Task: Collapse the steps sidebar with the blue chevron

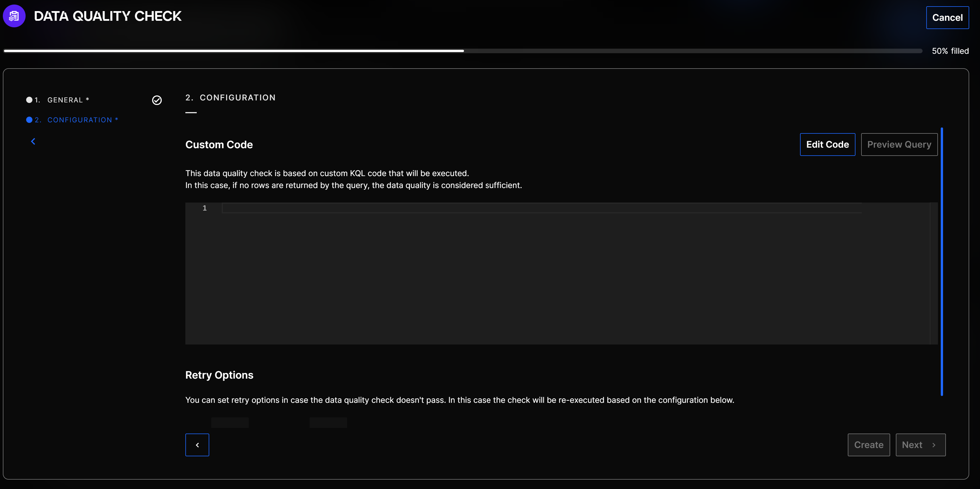Action: pyautogui.click(x=33, y=142)
